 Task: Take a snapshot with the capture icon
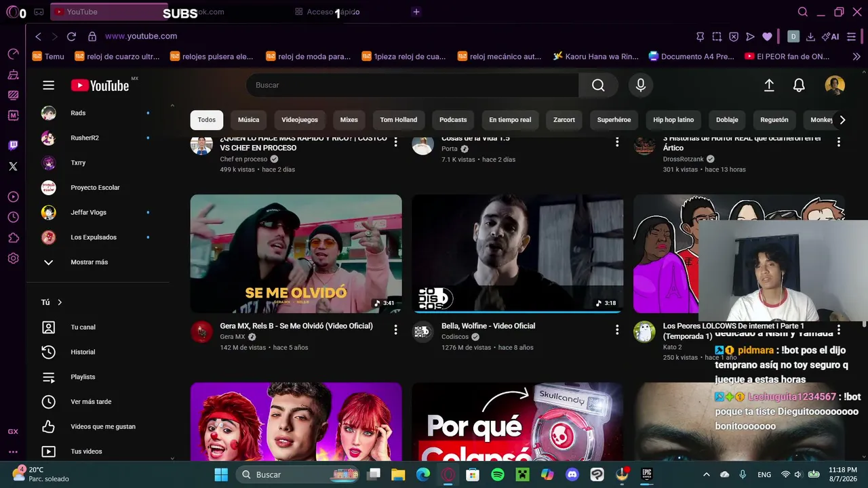[x=717, y=37]
